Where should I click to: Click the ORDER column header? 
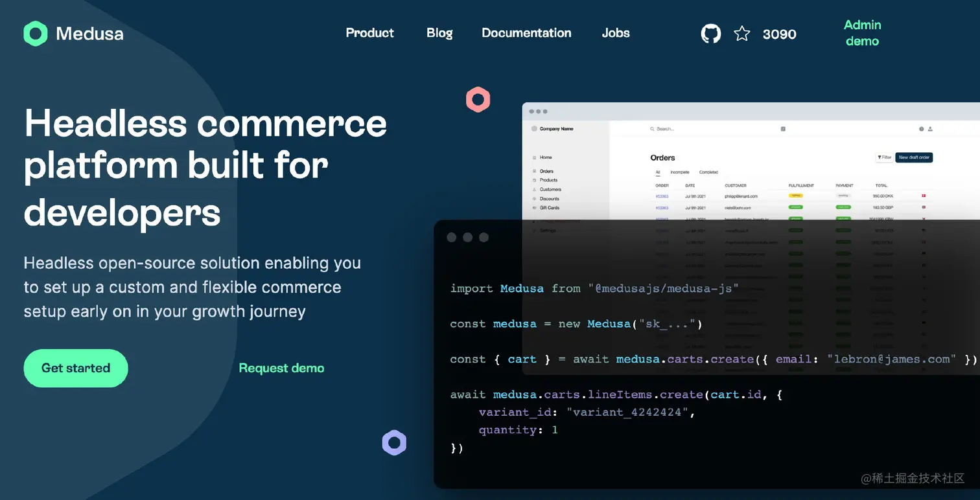pos(662,186)
